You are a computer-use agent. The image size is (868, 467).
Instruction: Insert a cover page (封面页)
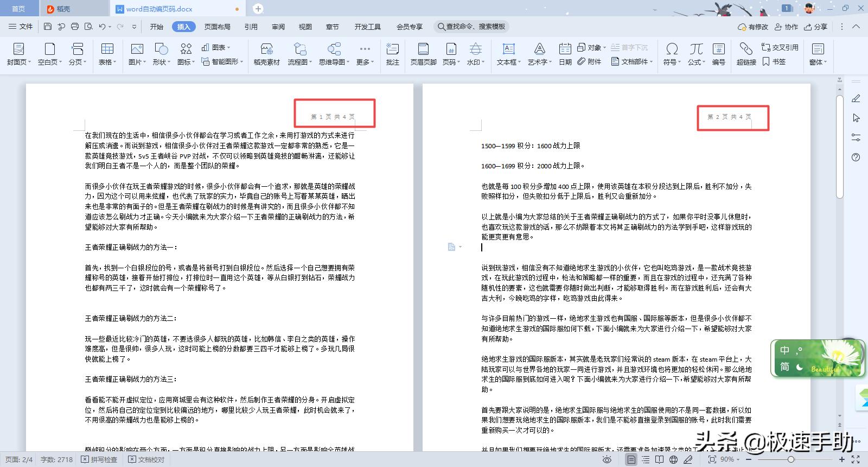tap(18, 54)
